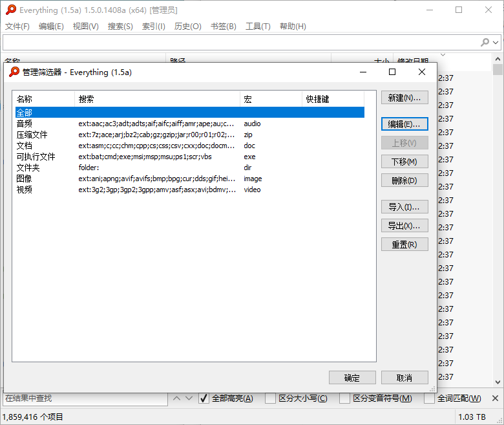The height and width of the screenshot is (425, 504).
Task: Toggle 全部高亮(A) checkbox
Action: tap(204, 398)
